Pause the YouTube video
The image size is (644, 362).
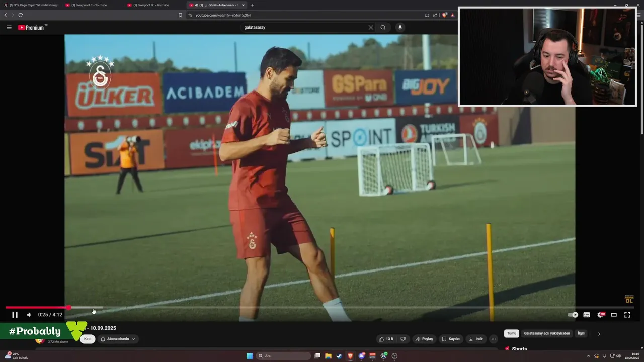point(15,315)
